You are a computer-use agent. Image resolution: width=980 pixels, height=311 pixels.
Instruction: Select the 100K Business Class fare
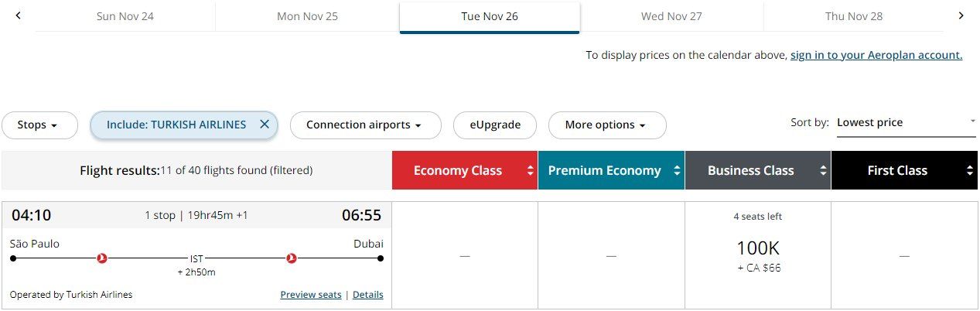pyautogui.click(x=757, y=249)
